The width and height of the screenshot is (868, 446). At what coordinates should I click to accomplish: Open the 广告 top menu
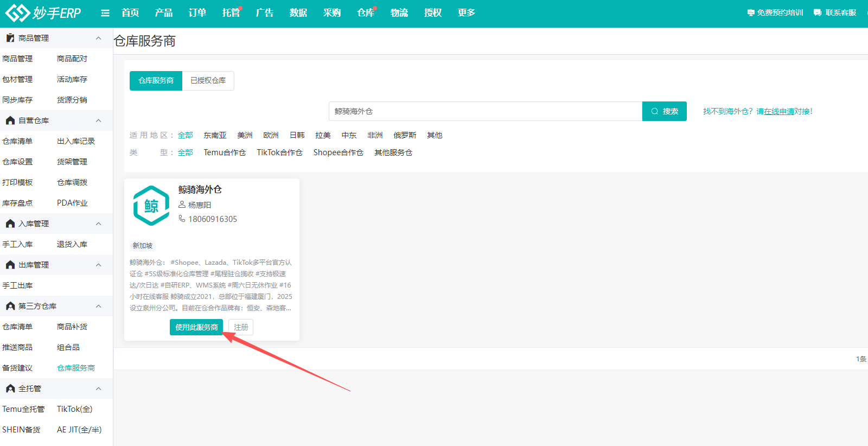coord(265,13)
